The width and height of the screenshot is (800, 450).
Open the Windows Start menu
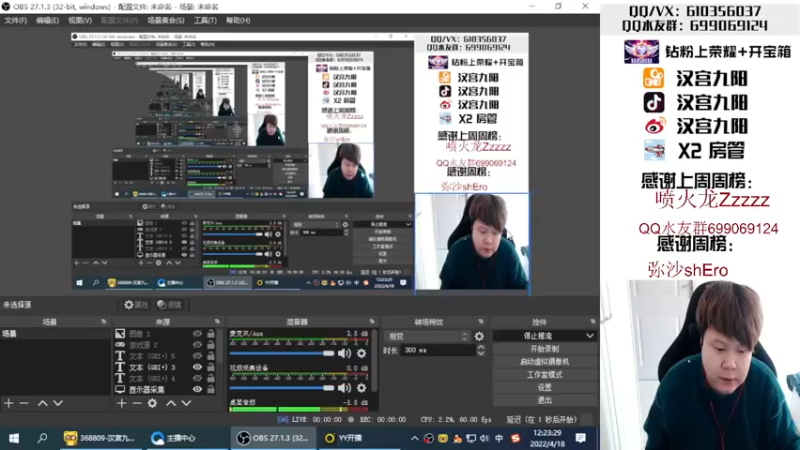pos(14,438)
